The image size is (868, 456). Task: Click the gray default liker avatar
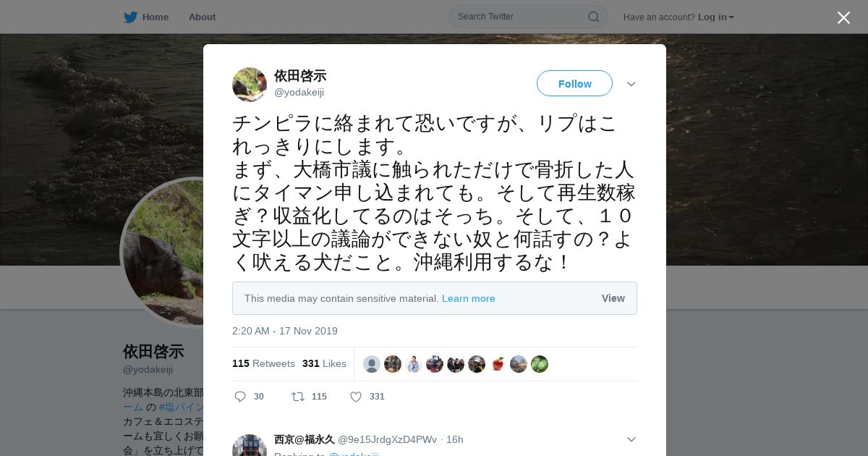pyautogui.click(x=372, y=364)
